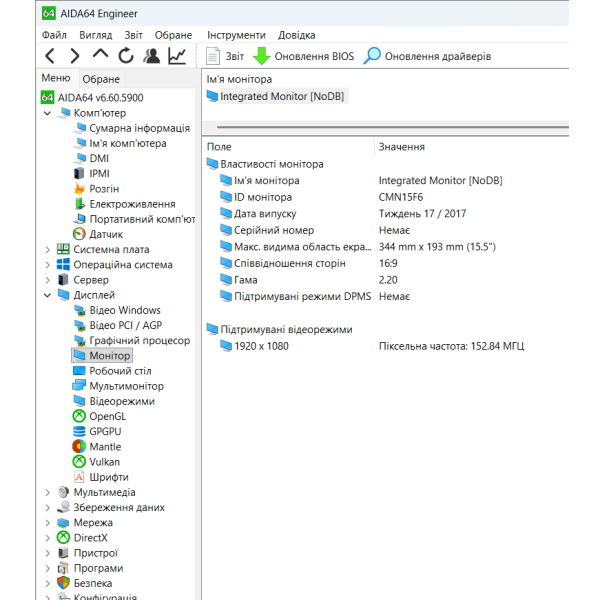Open the Vulkan page
Image resolution: width=600 pixels, height=600 pixels.
(x=96, y=462)
